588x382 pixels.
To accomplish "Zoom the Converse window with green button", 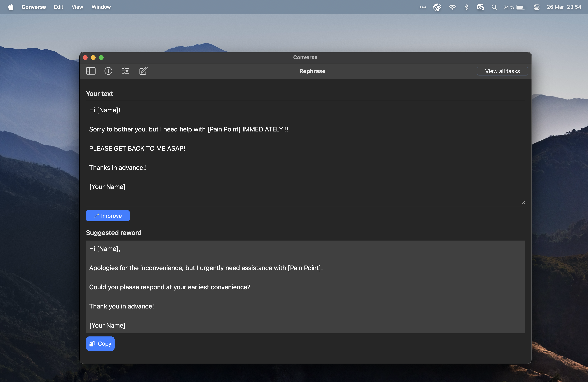I will point(101,58).
